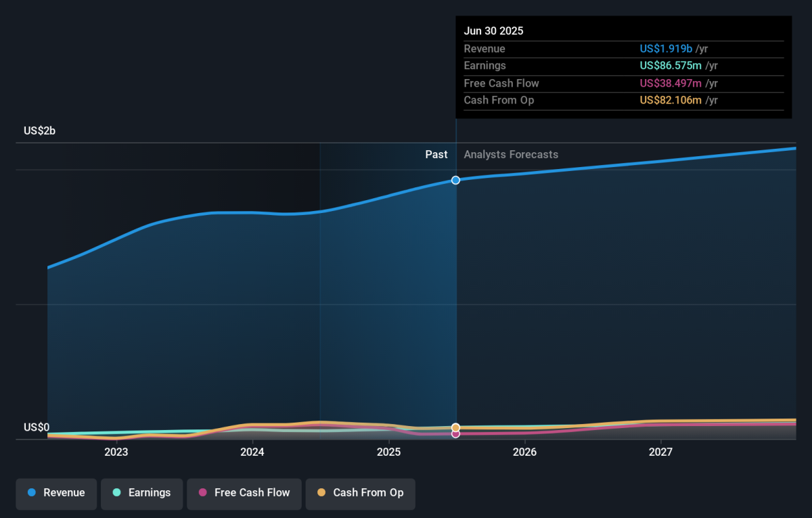Click the pink Free Cash Flow data marker

[455, 433]
